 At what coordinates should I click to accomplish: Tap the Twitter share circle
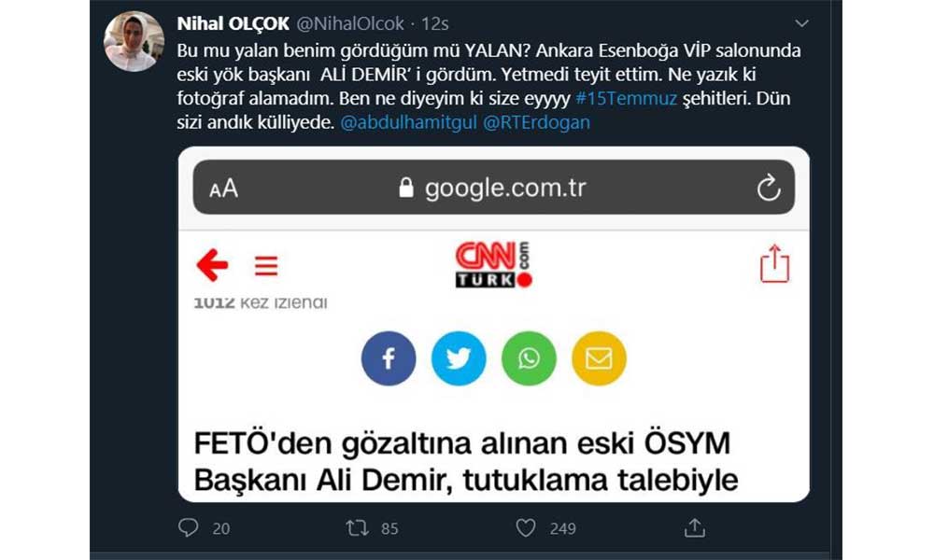pyautogui.click(x=459, y=358)
